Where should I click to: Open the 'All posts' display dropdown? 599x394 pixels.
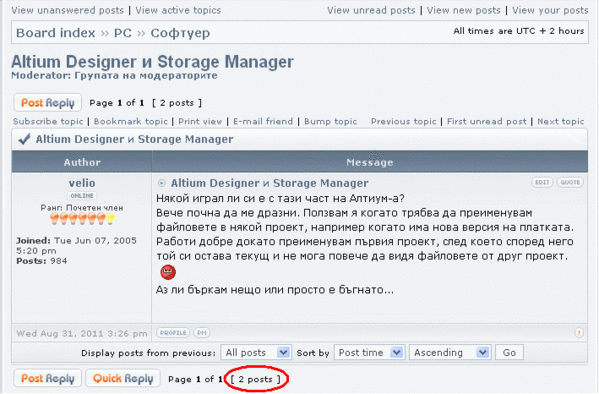click(256, 352)
